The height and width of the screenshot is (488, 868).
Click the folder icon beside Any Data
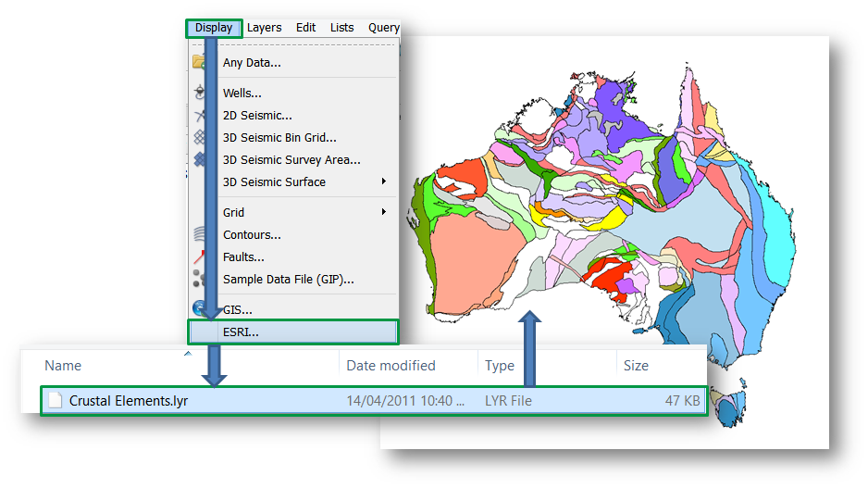(x=198, y=62)
